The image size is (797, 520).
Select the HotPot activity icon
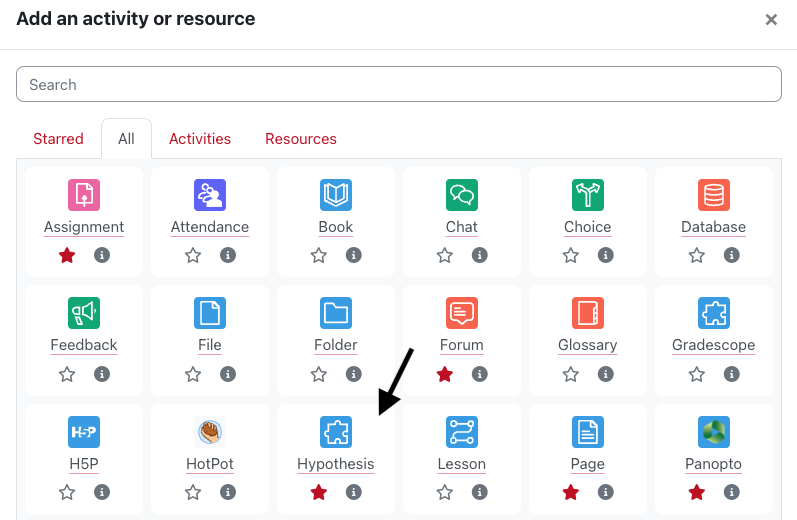[x=210, y=432]
